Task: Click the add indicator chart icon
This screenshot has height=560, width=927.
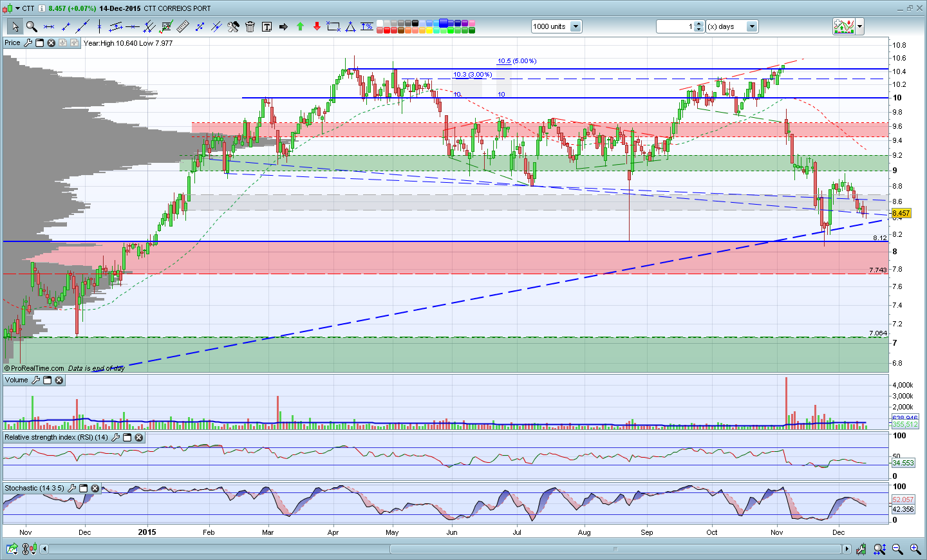Action: click(x=843, y=26)
